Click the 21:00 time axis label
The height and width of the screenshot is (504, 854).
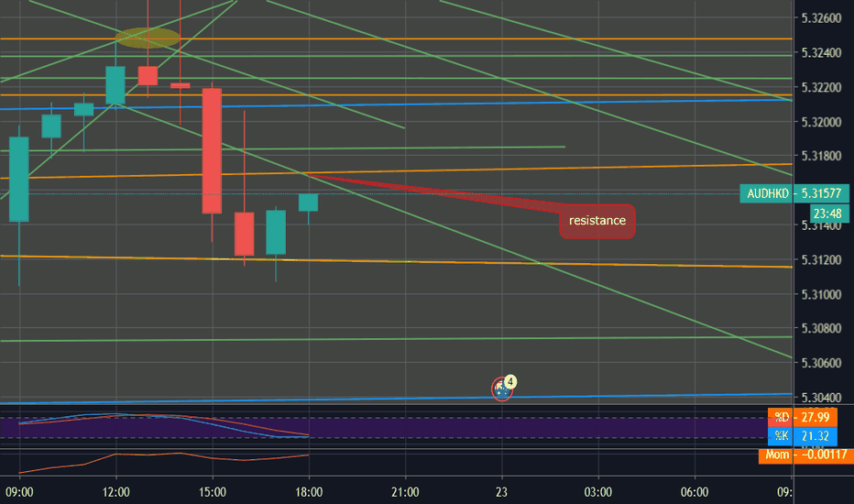(405, 493)
